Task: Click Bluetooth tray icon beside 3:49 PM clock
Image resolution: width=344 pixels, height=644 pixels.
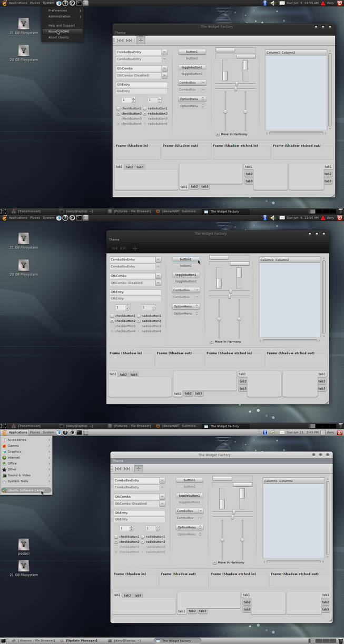Action: click(x=264, y=432)
